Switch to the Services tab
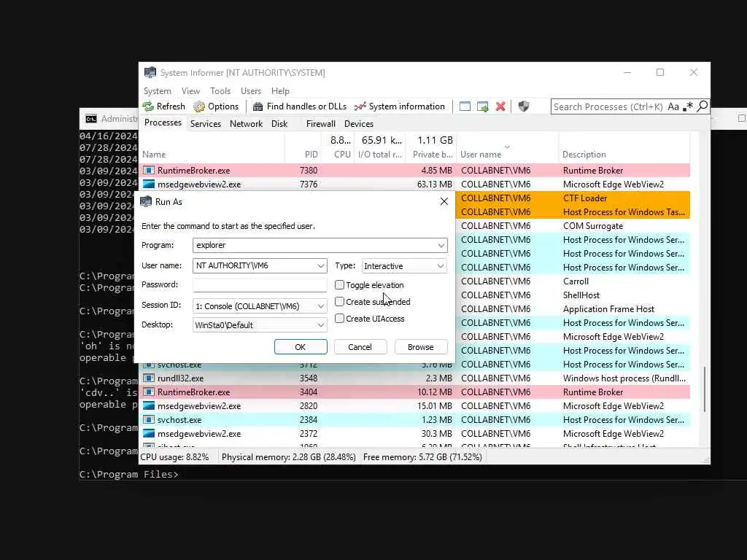The image size is (747, 560). click(205, 124)
